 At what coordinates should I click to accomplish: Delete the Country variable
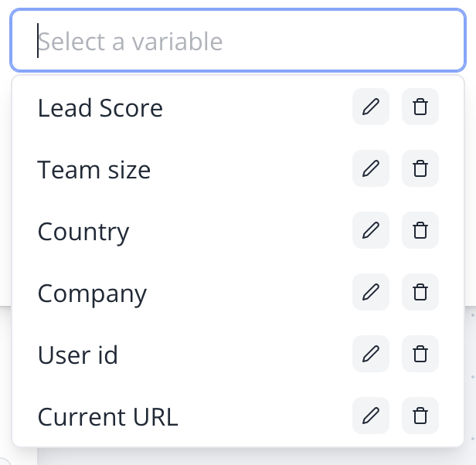point(420,231)
